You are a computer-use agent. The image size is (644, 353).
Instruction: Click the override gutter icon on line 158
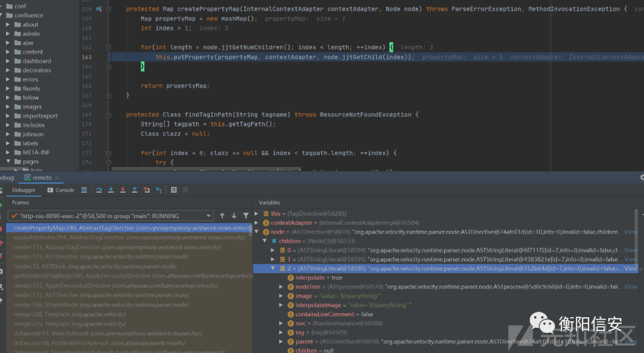pos(98,8)
